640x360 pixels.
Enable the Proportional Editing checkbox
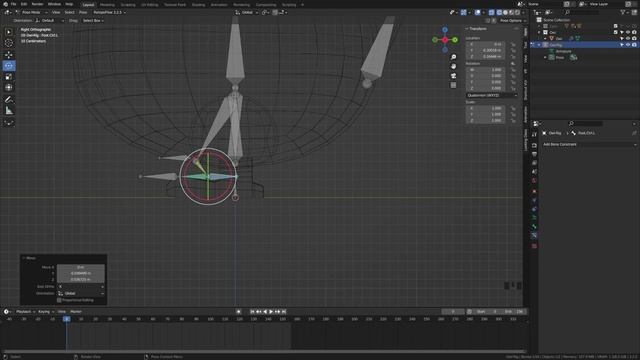point(59,300)
